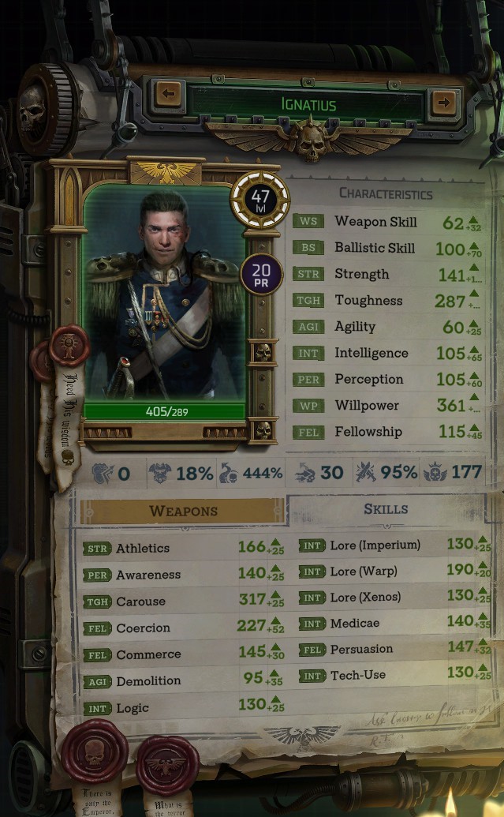Screen dimensions: 504x817
Task: Click the armor deflection icon showing 0
Action: click(x=103, y=473)
